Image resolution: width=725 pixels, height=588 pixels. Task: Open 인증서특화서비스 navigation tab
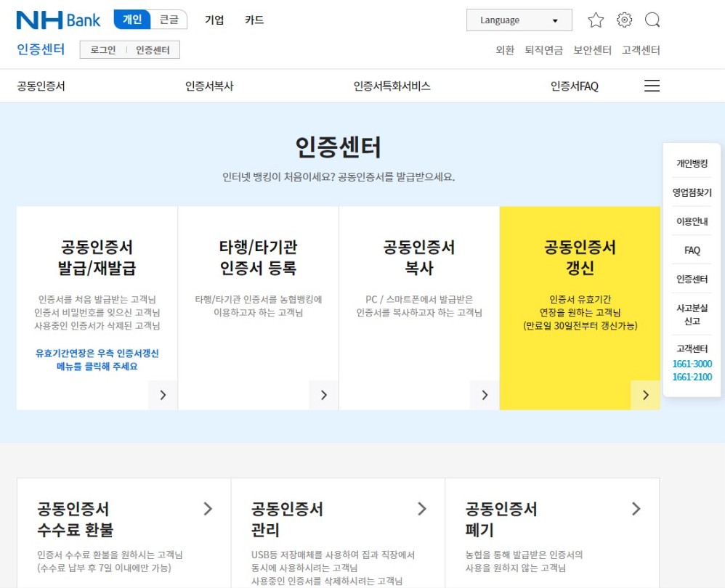point(392,86)
